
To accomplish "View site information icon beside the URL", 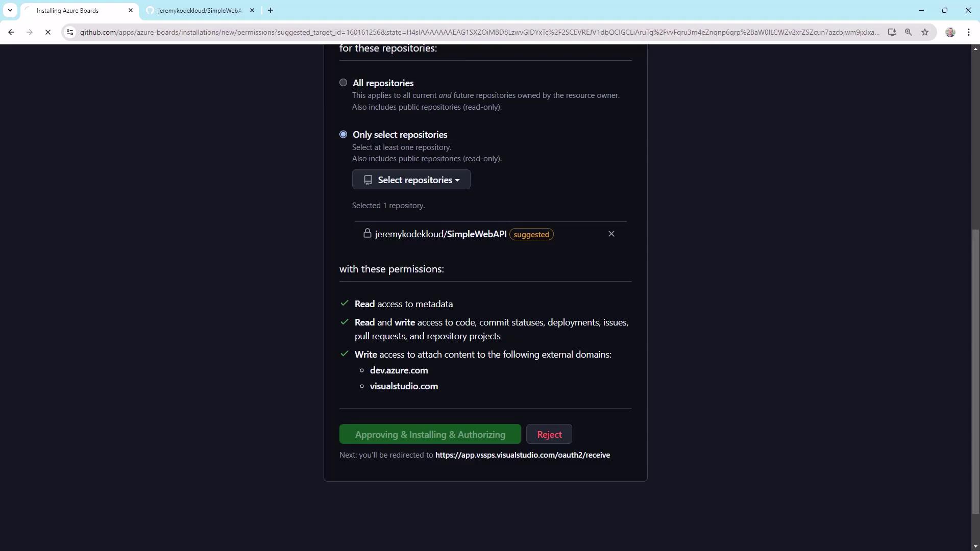I will (70, 32).
